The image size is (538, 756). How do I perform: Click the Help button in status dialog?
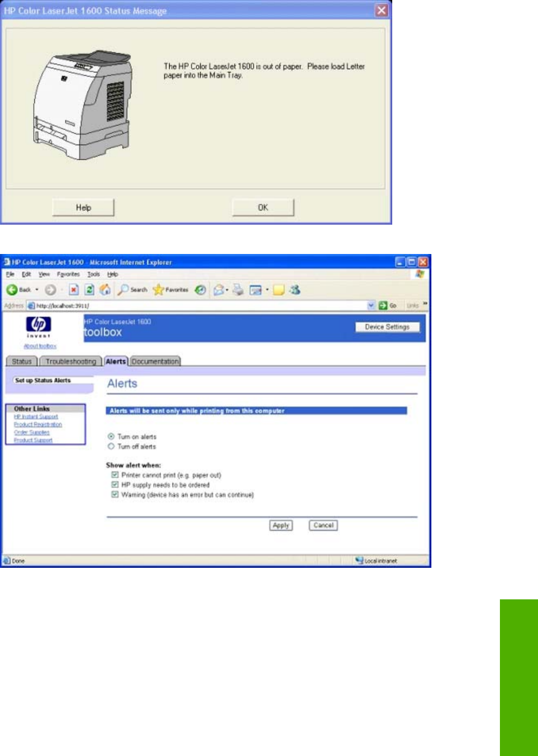pos(83,207)
